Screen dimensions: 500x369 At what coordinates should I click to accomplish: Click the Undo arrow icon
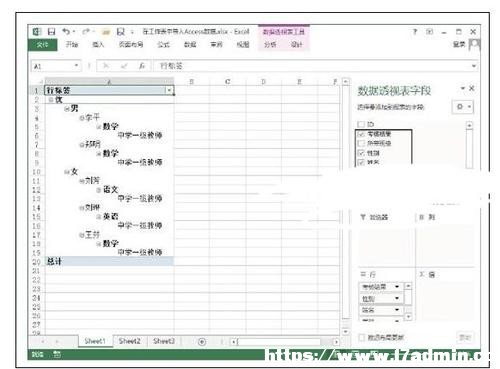click(66, 31)
